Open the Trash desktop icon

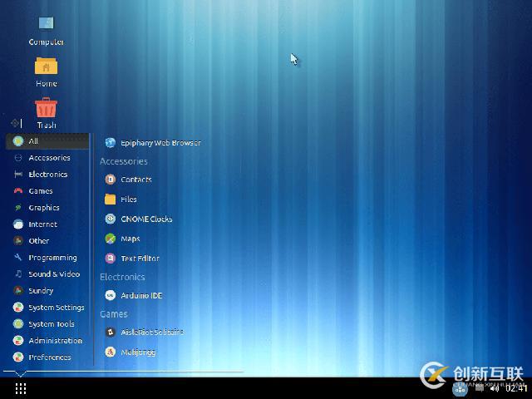click(x=46, y=111)
